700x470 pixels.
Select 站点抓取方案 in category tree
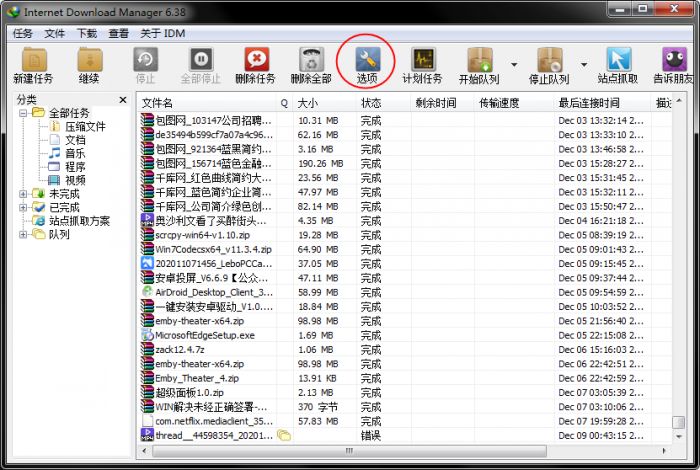(79, 221)
